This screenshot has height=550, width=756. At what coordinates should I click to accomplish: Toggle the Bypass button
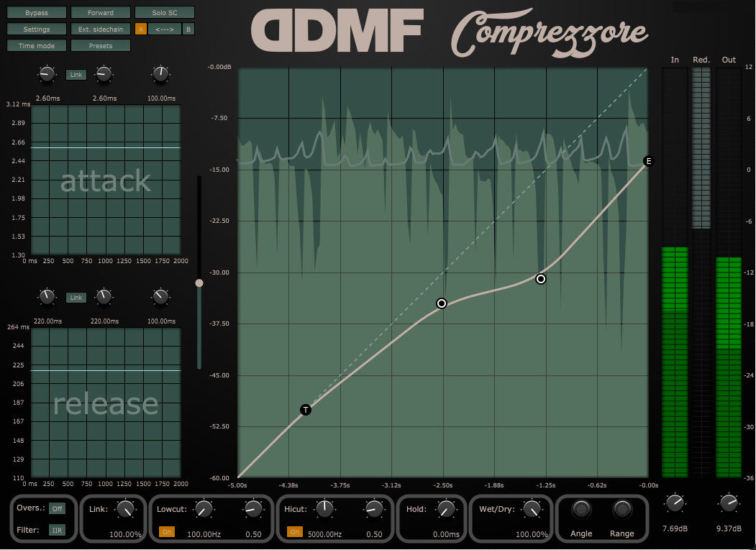coord(37,13)
